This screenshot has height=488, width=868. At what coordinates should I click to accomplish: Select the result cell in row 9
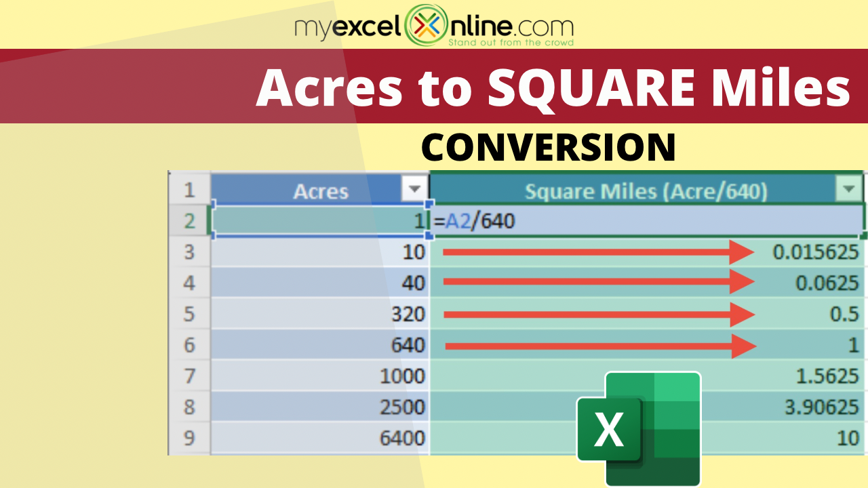coord(647,438)
